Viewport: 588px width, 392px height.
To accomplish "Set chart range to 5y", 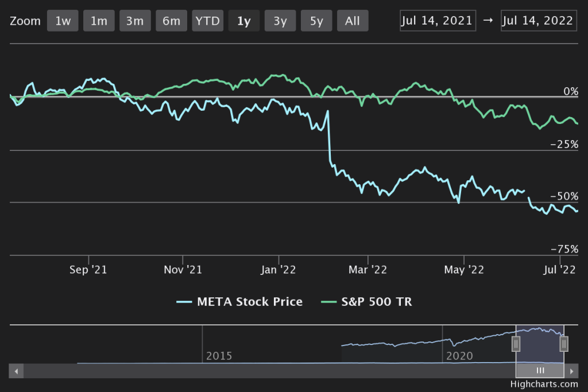I will [x=316, y=21].
